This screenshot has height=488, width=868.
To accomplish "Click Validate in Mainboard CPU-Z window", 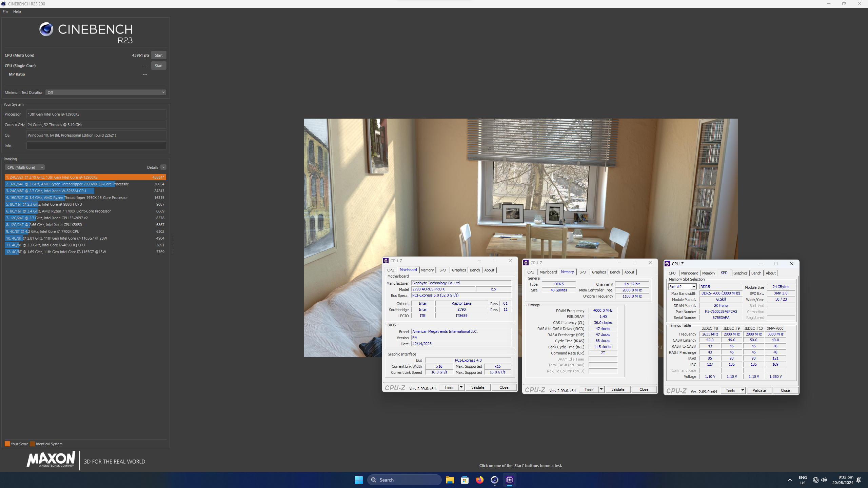I will [478, 387].
